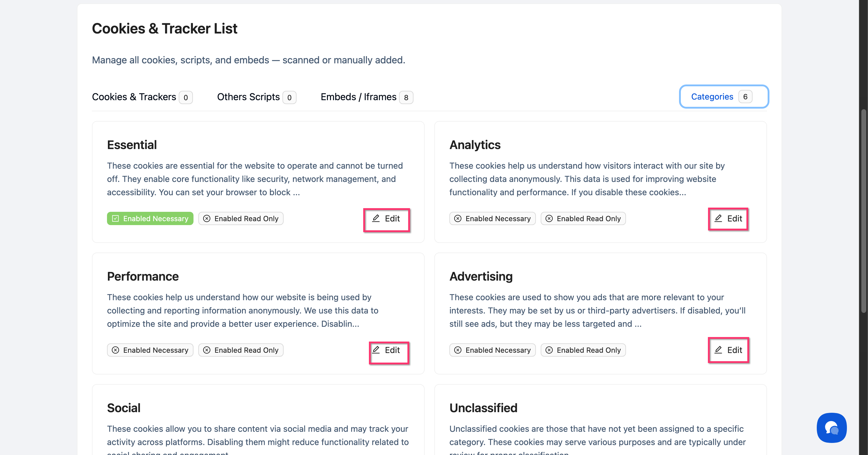Toggle Enabled Necessary in Performance card
Viewport: 868px width, 455px height.
[x=150, y=350]
